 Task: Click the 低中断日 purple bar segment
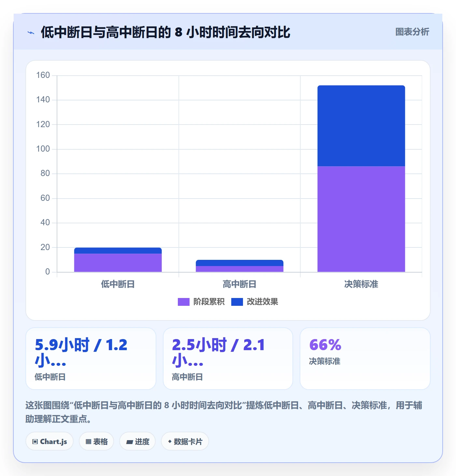tap(118, 263)
